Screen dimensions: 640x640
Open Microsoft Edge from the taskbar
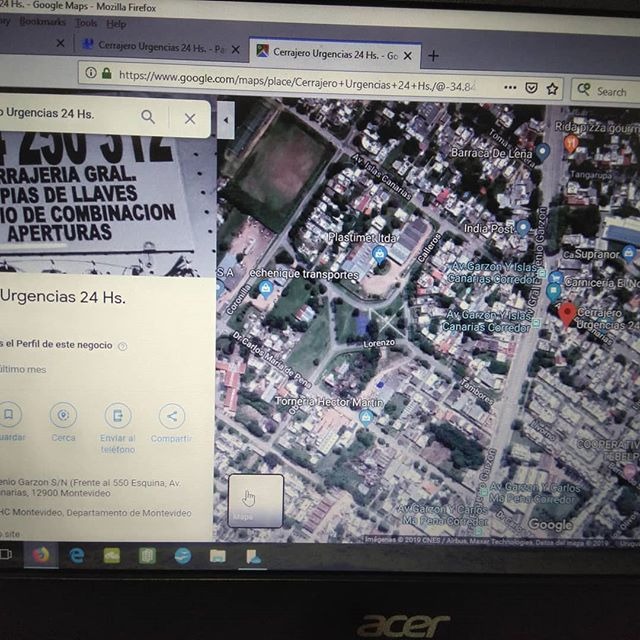pos(77,555)
